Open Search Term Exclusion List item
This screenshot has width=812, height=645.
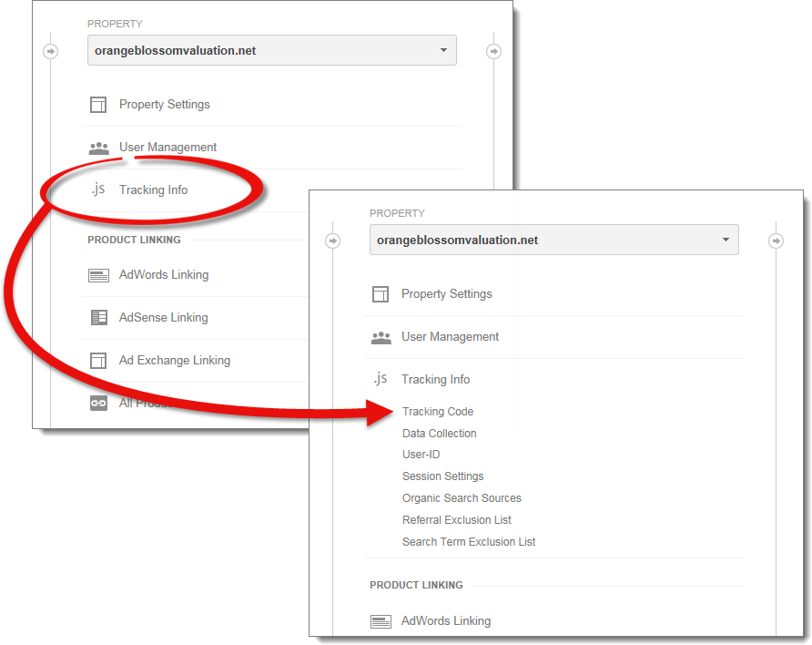click(469, 541)
